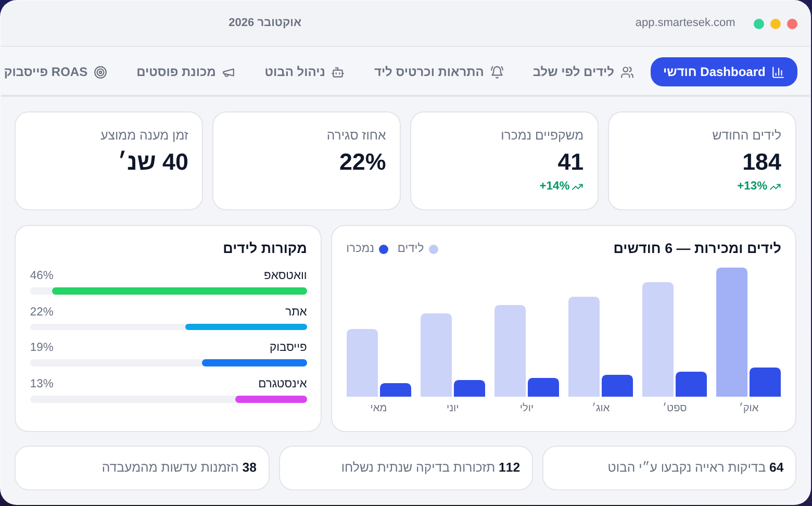Open התראות וכרטיס ליד tab
The height and width of the screenshot is (506, 812).
point(439,72)
